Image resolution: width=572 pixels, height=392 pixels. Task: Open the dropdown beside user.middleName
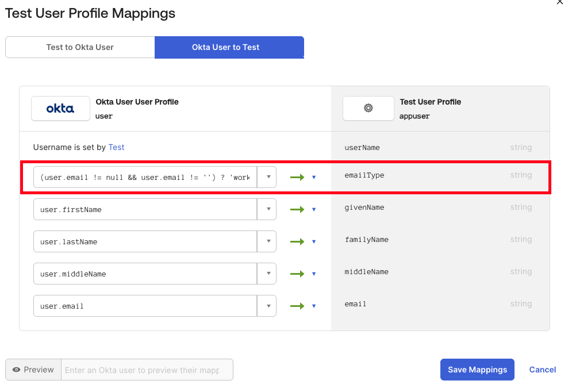pos(267,274)
